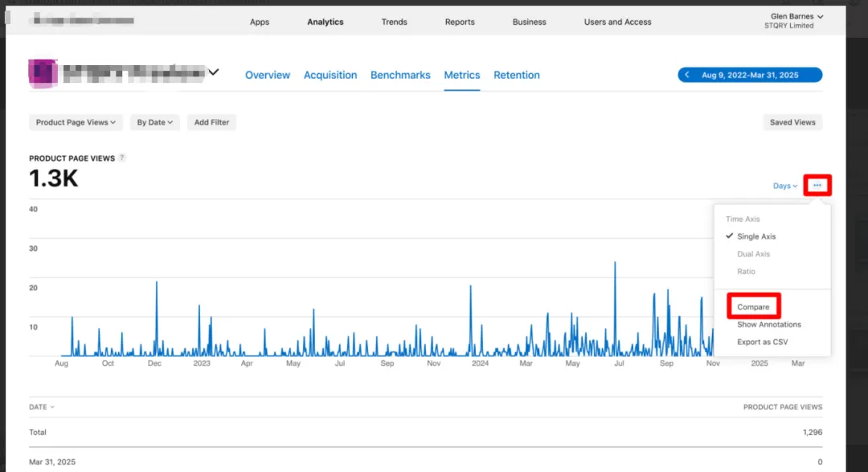Sort by the DATE column header
868x472 pixels.
(x=42, y=407)
